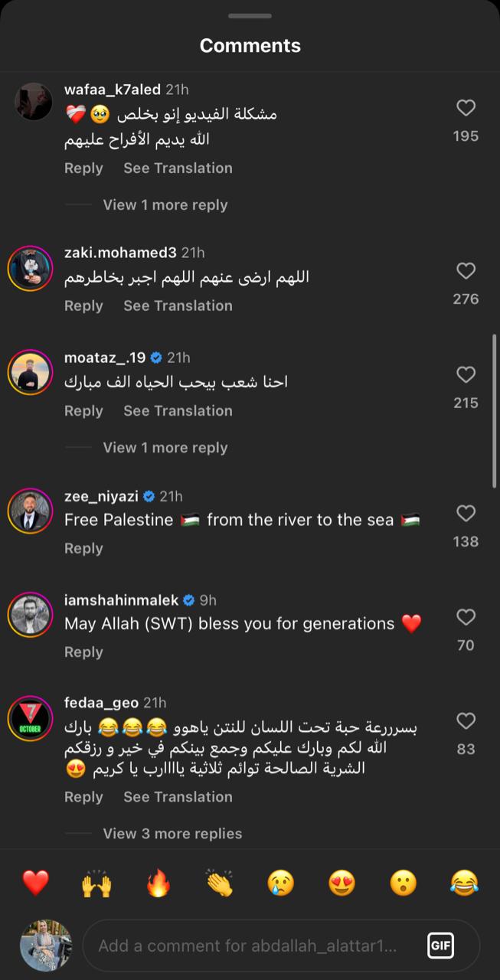Expand 1 more reply under wafaa_k7aled
The width and height of the screenshot is (500, 980).
(x=165, y=204)
